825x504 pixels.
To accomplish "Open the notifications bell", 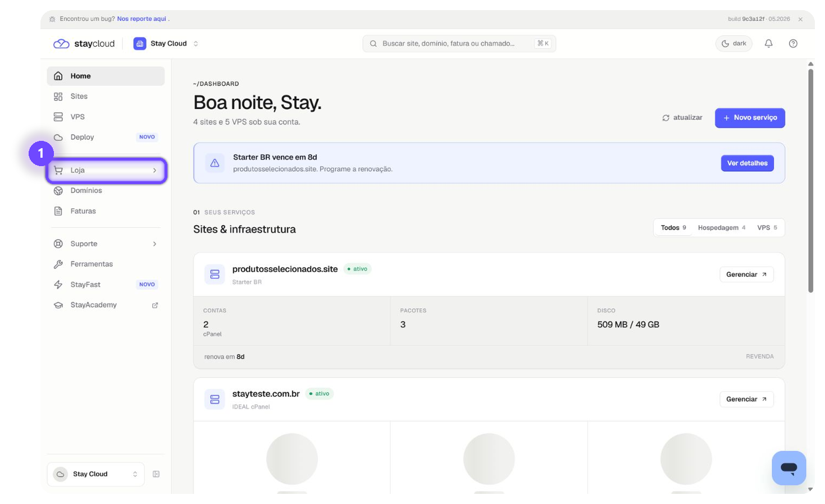I will 768,44.
